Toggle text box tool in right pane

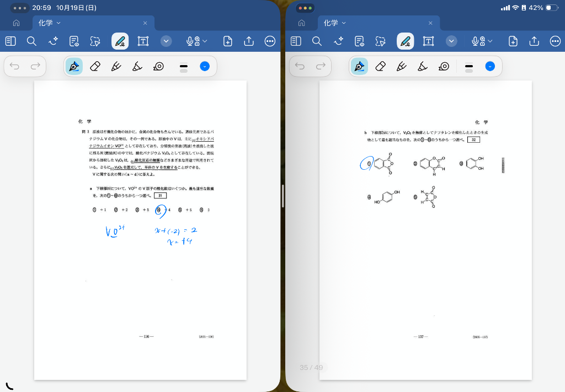tap(428, 41)
